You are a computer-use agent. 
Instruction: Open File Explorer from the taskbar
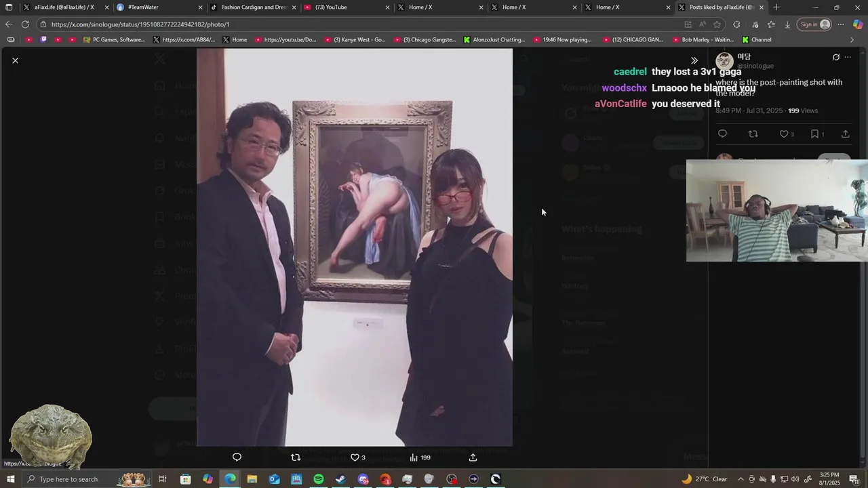click(252, 479)
